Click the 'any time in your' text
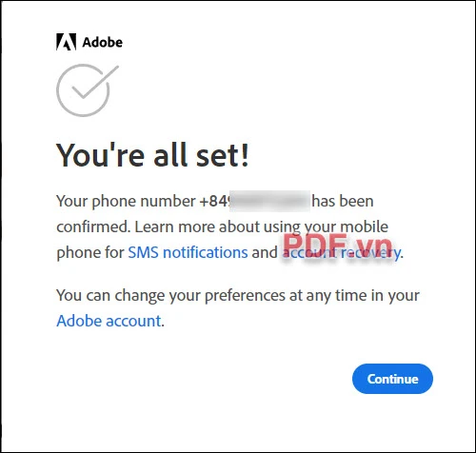This screenshot has width=476, height=453. (363, 296)
